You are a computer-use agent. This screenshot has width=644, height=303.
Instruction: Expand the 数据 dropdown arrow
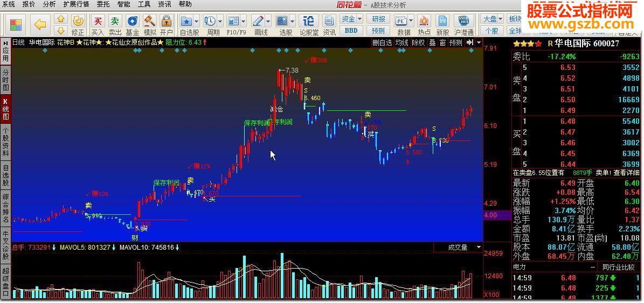[x=411, y=21]
